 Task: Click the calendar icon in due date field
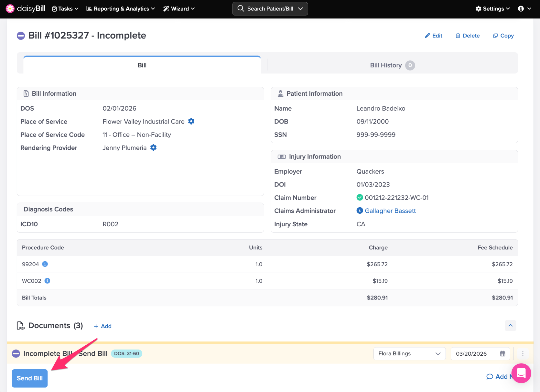[x=503, y=354]
